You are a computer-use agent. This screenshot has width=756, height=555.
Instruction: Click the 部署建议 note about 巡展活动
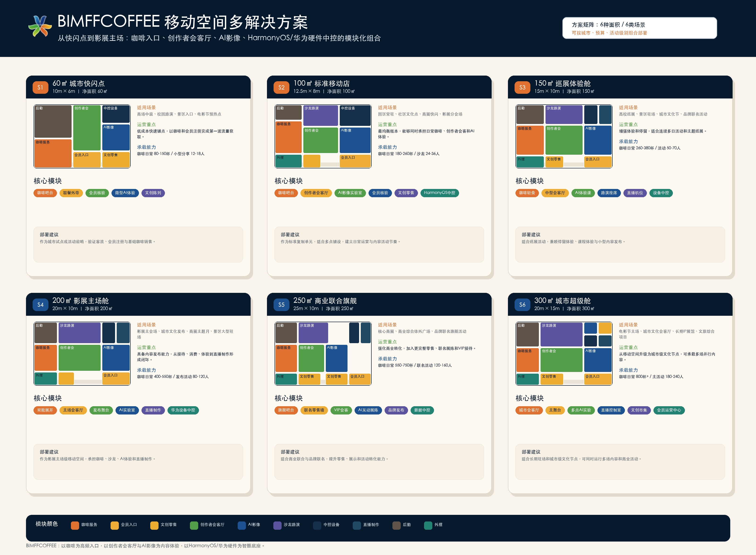(620, 245)
